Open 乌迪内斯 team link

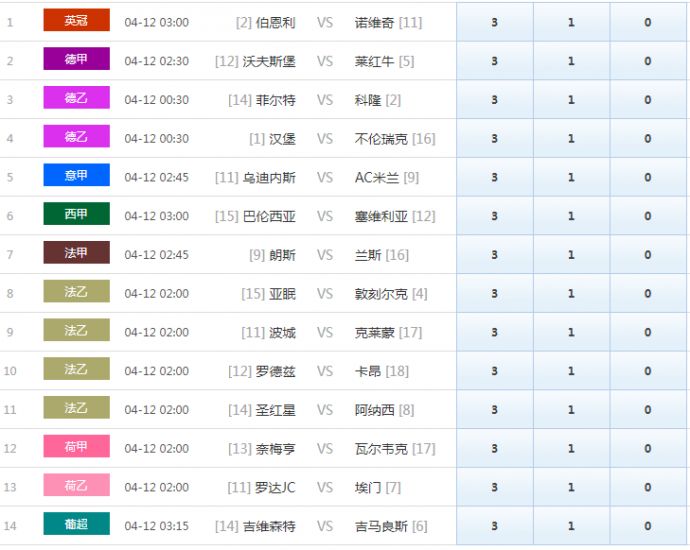(269, 177)
